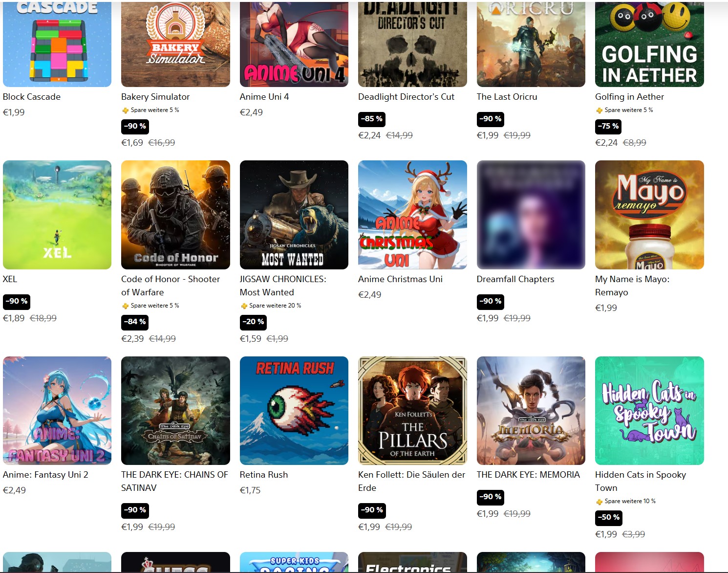This screenshot has height=573, width=728.
Task: Click Dreamfall Chapters' -90 % badge
Action: tap(490, 301)
